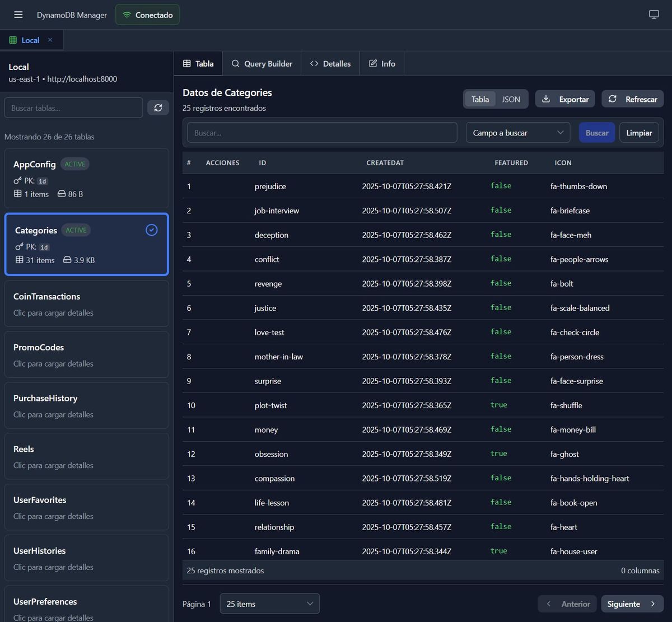Switch view to JSON mode
Screen dimensions: 672x622
point(510,99)
